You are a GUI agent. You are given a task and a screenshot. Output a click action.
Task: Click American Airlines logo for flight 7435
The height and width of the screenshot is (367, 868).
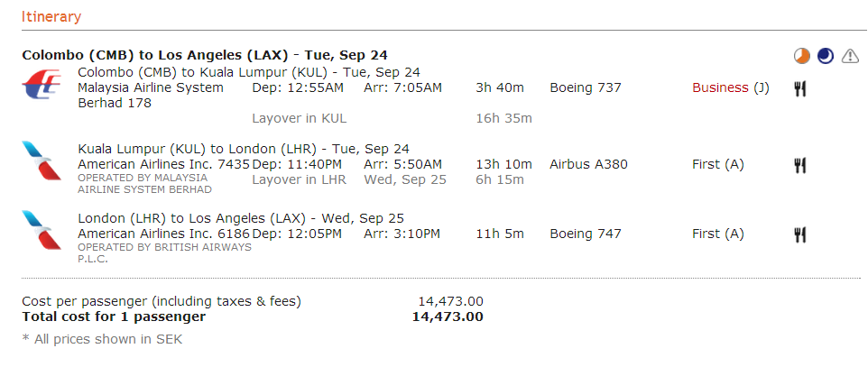tap(42, 161)
